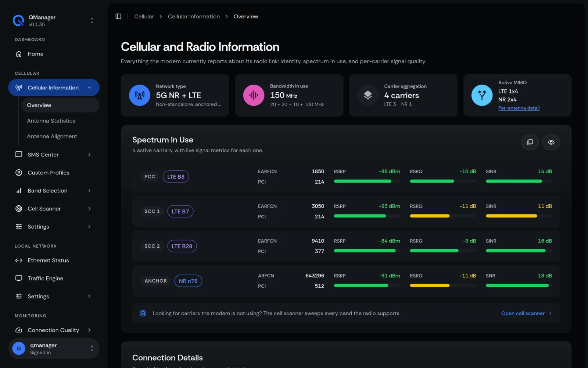Click the Cell Scanner radar icon
The image size is (588, 368).
19,209
